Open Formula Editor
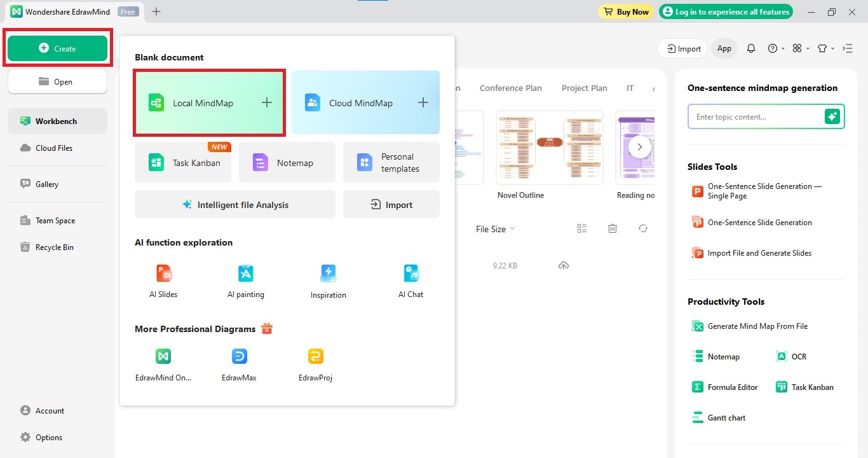Screen dimensions: 868x458 click(x=725, y=387)
